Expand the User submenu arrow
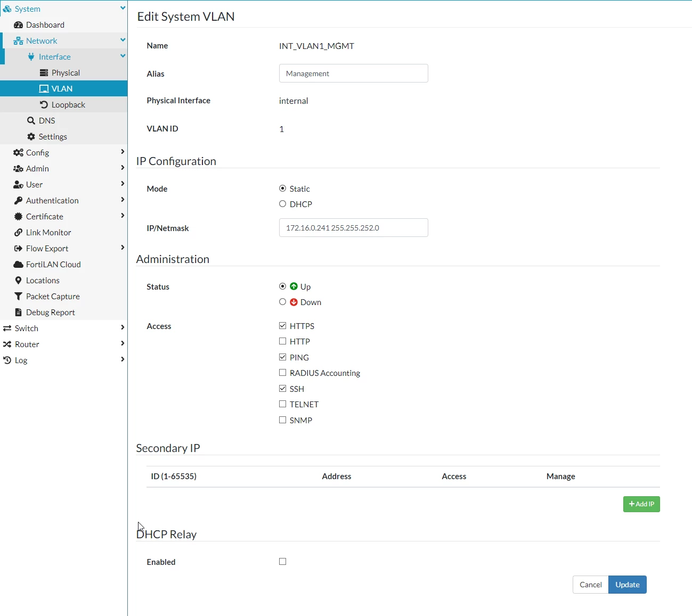Screen dimensions: 692x616 coord(123,184)
